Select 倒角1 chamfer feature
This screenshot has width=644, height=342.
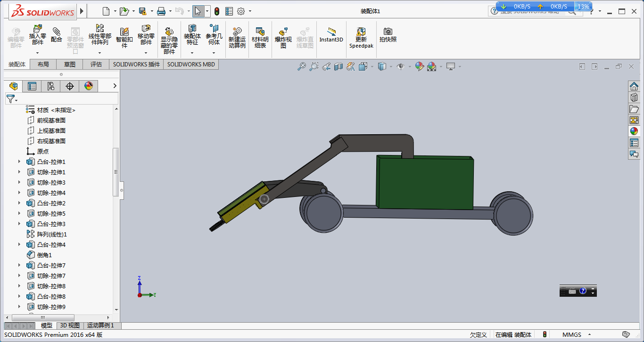click(x=45, y=255)
